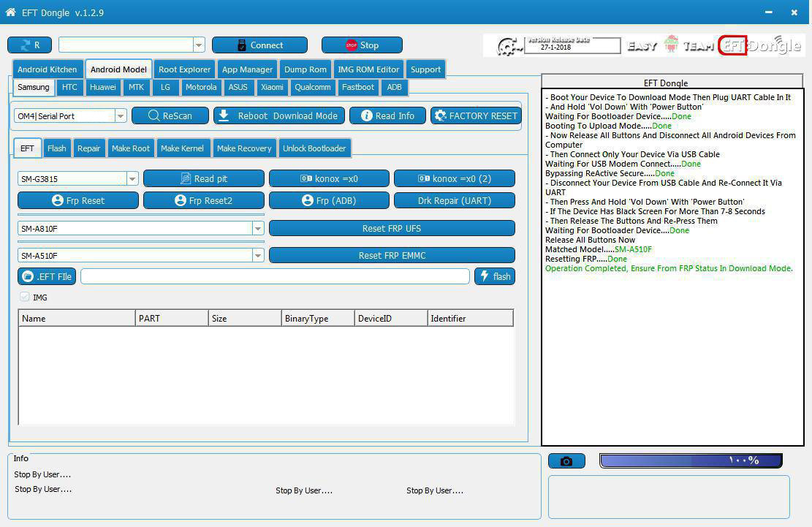Open the Make Kernel sub-tab

pos(182,148)
